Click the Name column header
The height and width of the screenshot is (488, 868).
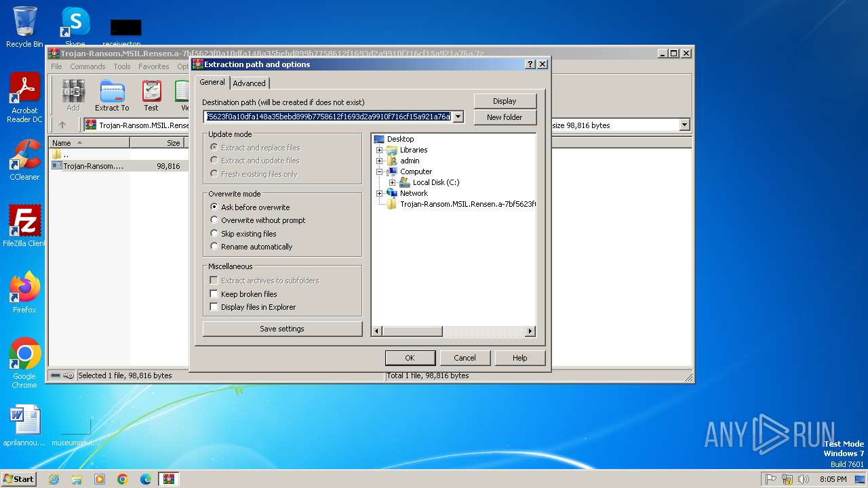point(90,143)
